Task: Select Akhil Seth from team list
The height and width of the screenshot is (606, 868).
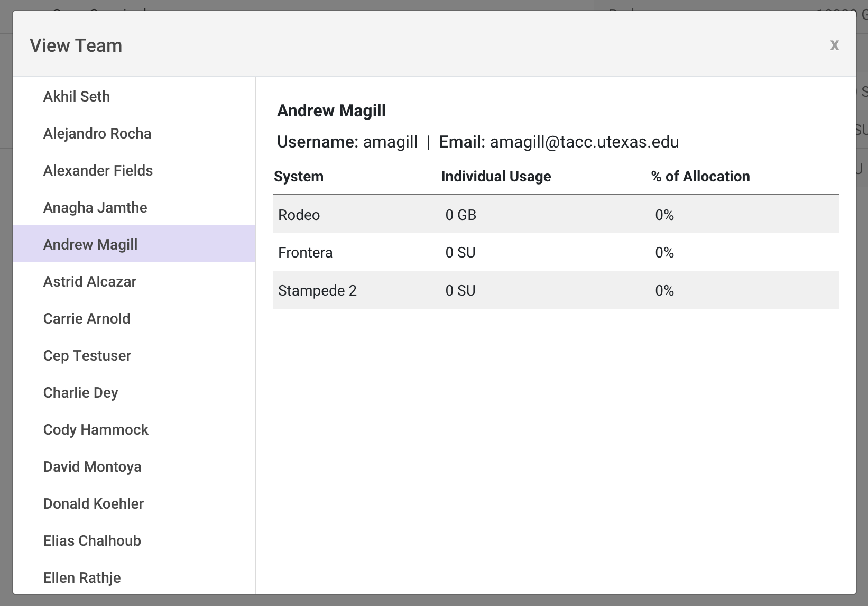Action: (77, 96)
